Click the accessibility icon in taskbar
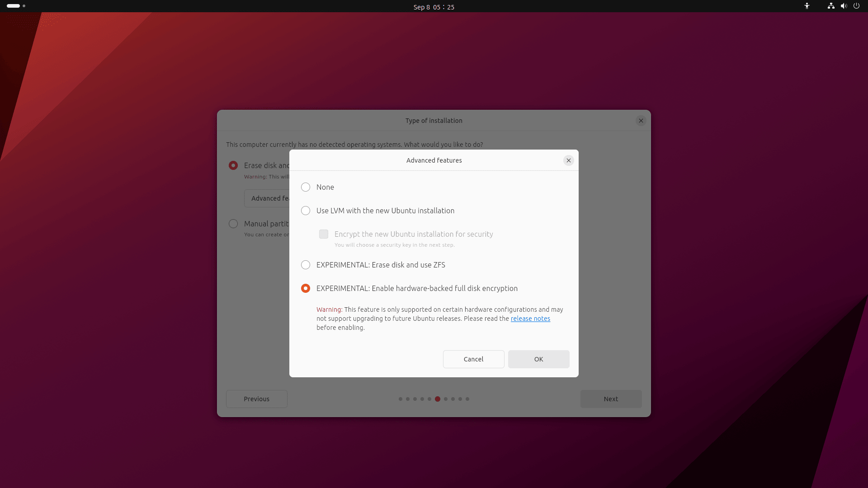The width and height of the screenshot is (868, 488). [x=807, y=6]
